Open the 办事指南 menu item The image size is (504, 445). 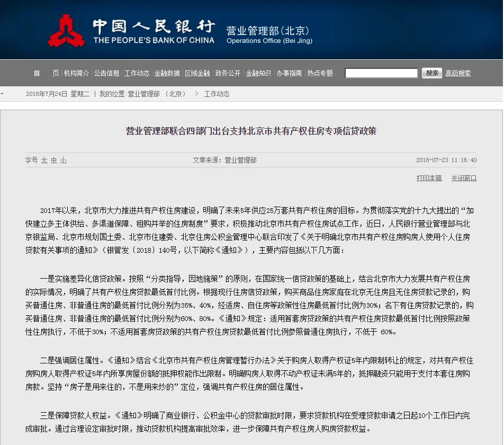[289, 73]
